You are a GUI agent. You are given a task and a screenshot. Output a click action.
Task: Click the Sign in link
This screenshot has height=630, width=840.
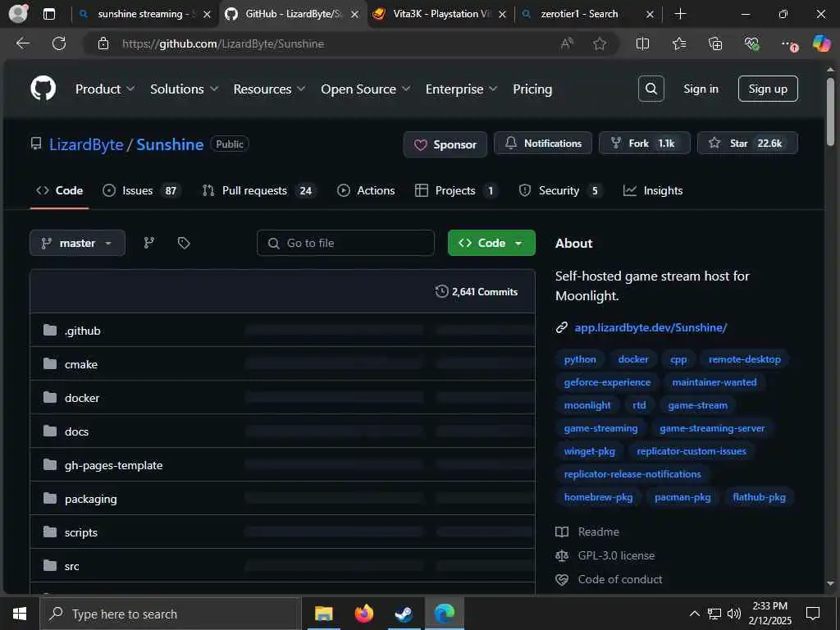click(701, 89)
